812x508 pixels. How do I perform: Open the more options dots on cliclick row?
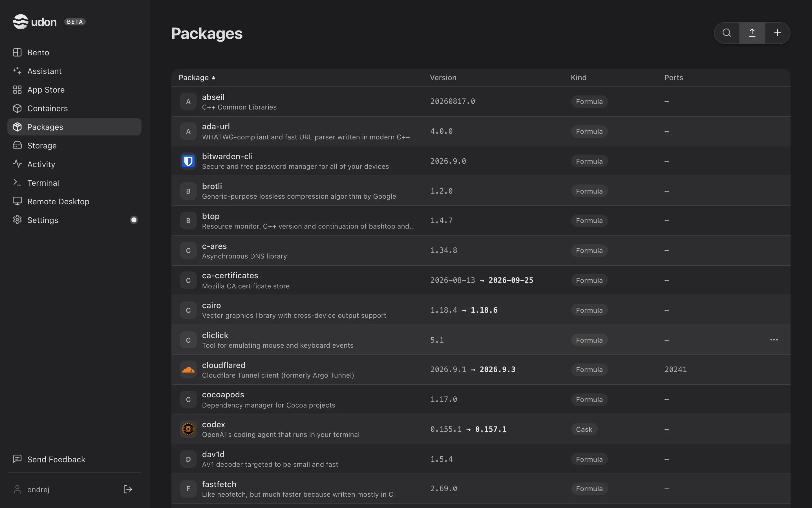tap(774, 340)
